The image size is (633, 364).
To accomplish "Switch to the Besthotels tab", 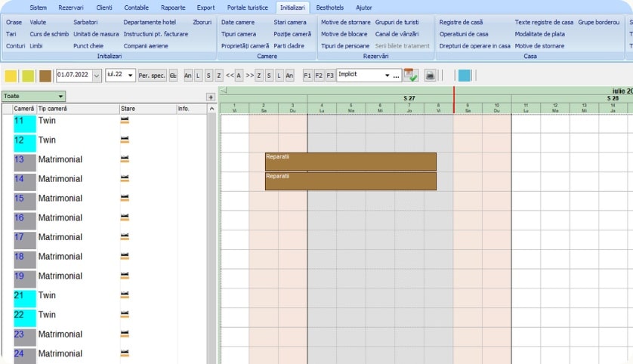I will tap(329, 8).
